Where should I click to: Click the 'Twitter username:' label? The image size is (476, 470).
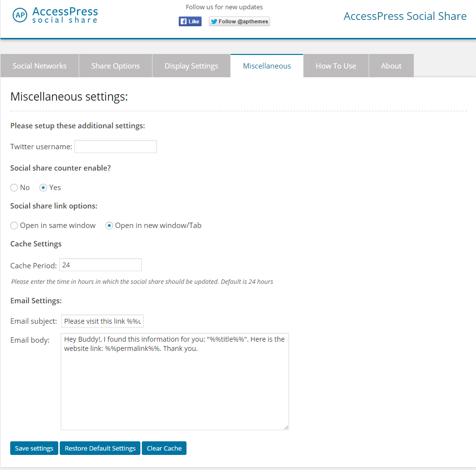[x=41, y=147]
